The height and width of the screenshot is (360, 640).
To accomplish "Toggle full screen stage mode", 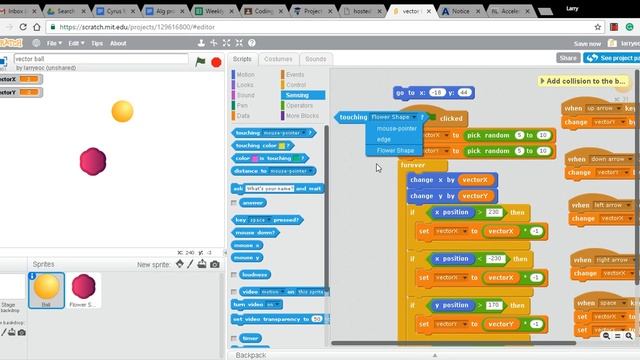I will click(3, 62).
